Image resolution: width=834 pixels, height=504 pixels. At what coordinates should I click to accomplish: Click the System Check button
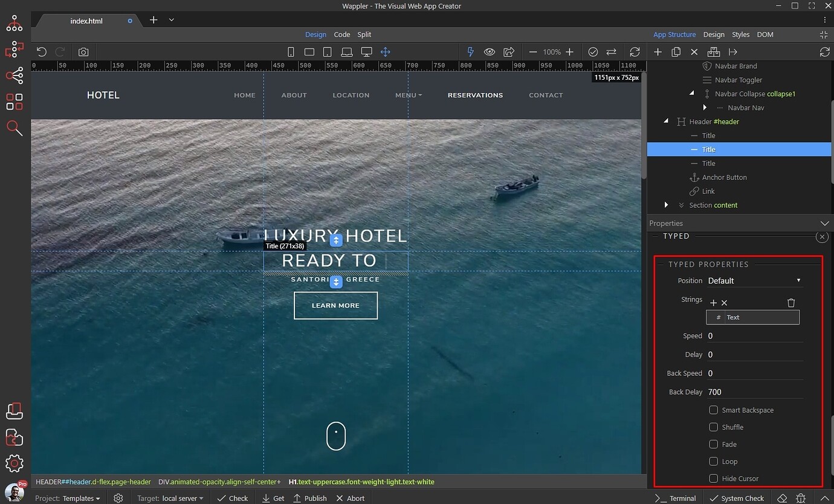tap(737, 498)
